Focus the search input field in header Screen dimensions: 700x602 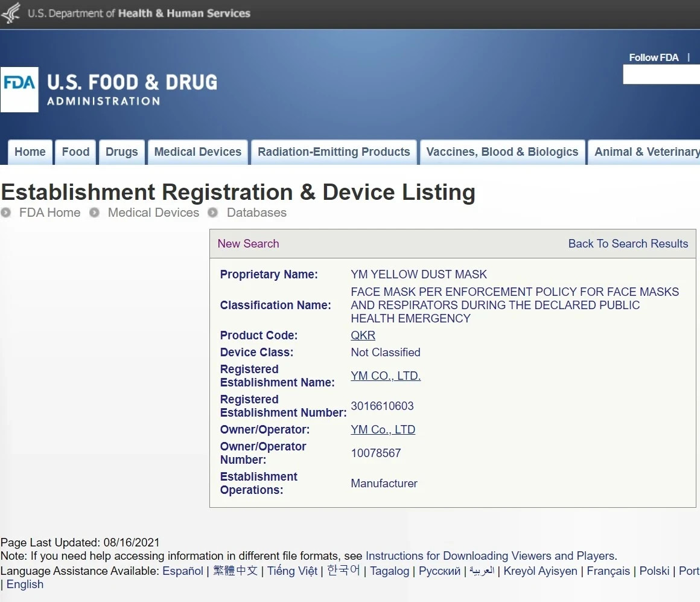(x=661, y=74)
